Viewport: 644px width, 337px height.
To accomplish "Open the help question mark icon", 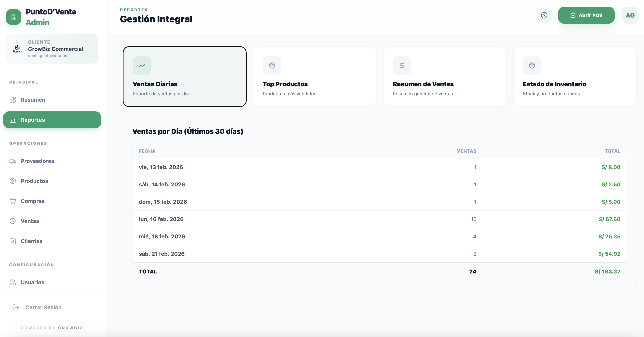I will coord(544,15).
